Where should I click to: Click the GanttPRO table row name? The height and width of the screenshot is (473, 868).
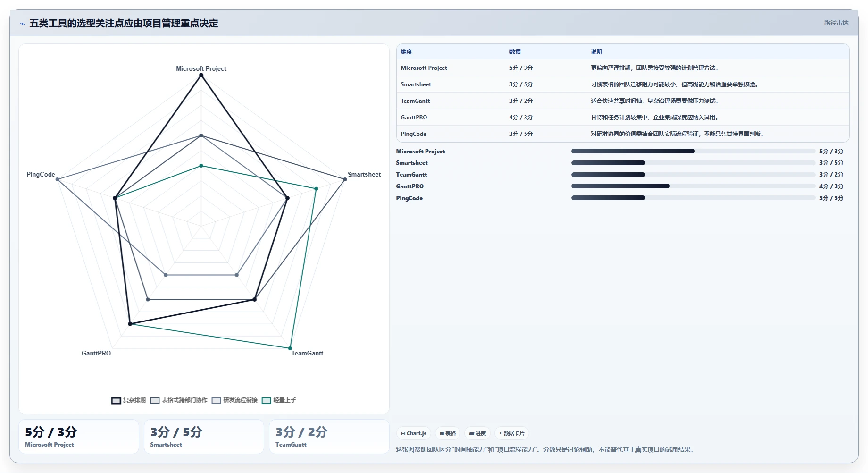point(414,118)
